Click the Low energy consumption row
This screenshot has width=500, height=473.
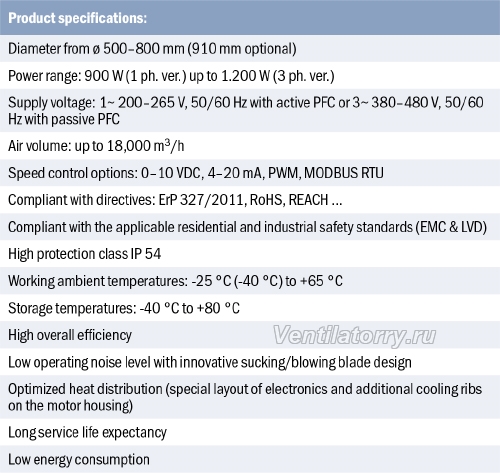[x=250, y=459]
